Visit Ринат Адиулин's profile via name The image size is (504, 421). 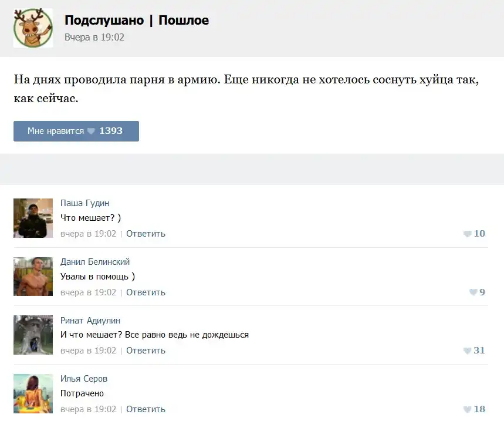(x=90, y=320)
